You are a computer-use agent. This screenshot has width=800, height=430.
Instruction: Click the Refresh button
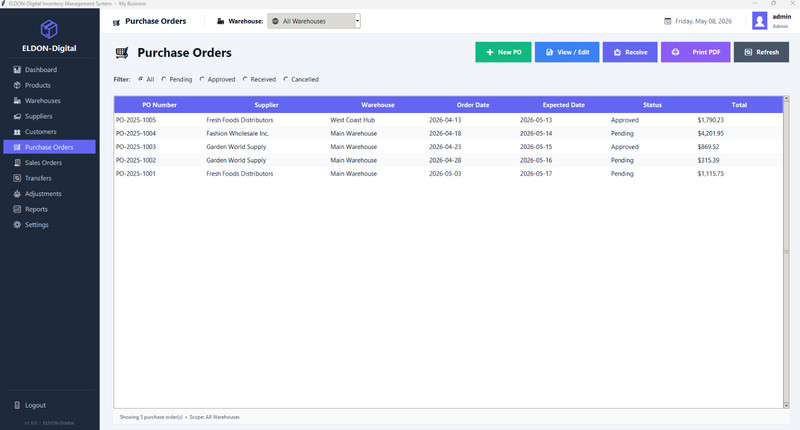coord(761,52)
